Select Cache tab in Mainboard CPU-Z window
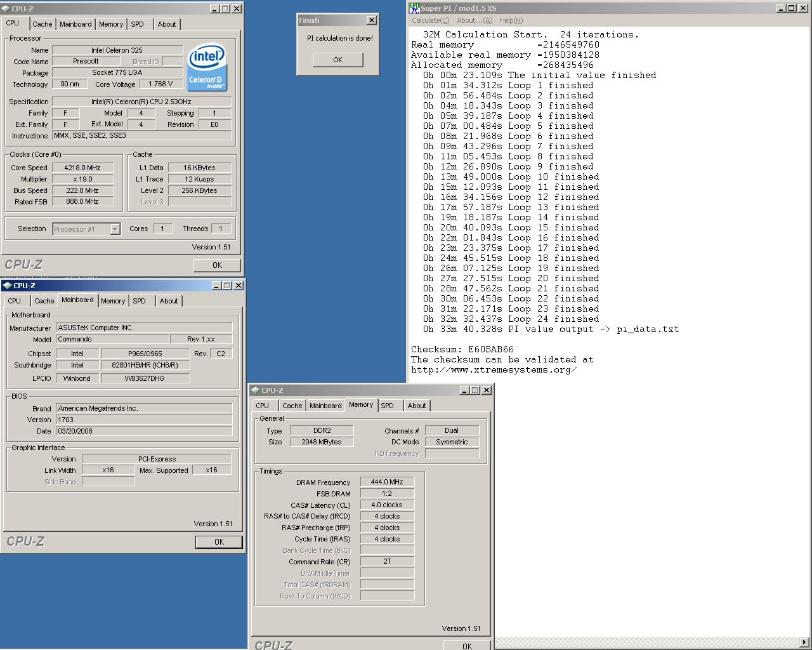 point(44,301)
